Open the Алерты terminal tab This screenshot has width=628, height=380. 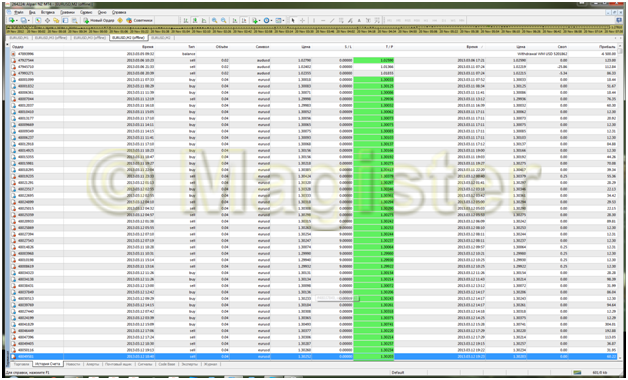(93, 364)
